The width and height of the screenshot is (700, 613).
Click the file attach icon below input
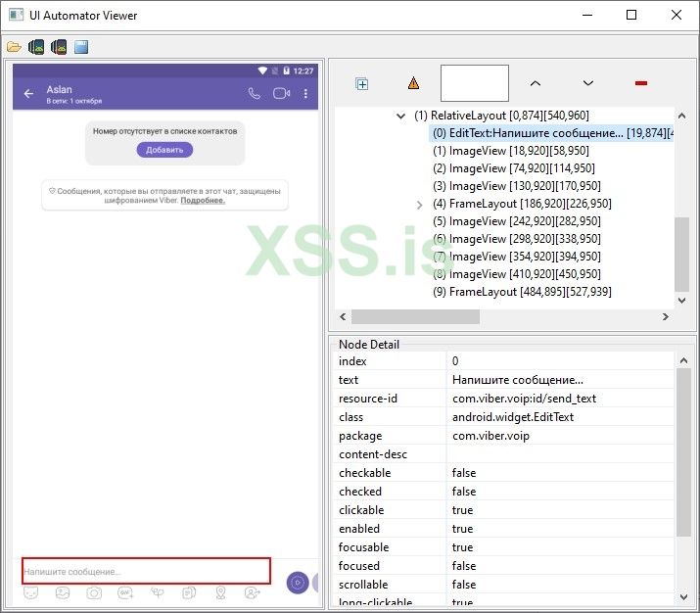tap(189, 592)
